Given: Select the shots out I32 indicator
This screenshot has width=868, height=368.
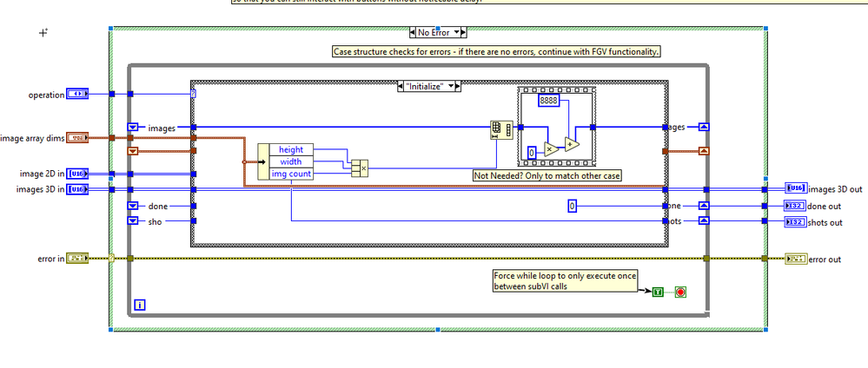Looking at the screenshot, I should pos(796,222).
